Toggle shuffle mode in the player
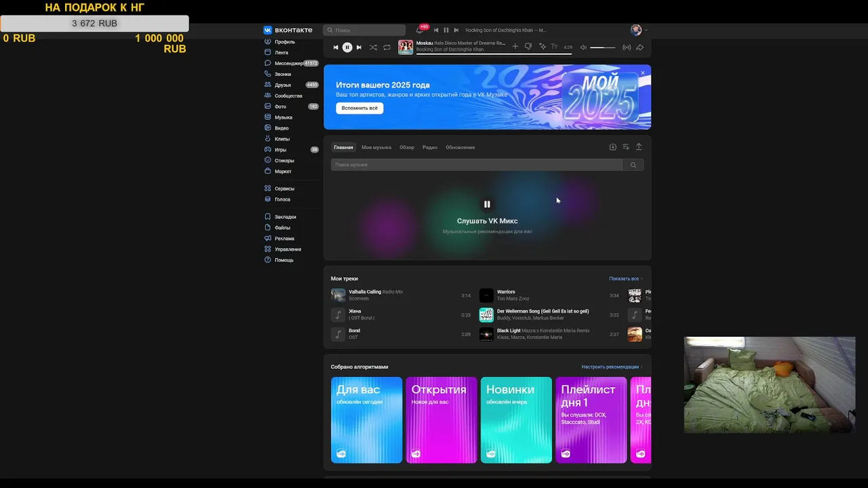The image size is (868, 488). coord(373,47)
